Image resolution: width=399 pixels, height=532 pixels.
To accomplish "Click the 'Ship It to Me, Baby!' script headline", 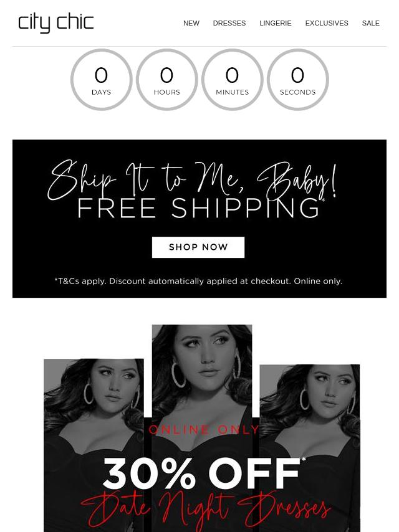I will [193, 180].
